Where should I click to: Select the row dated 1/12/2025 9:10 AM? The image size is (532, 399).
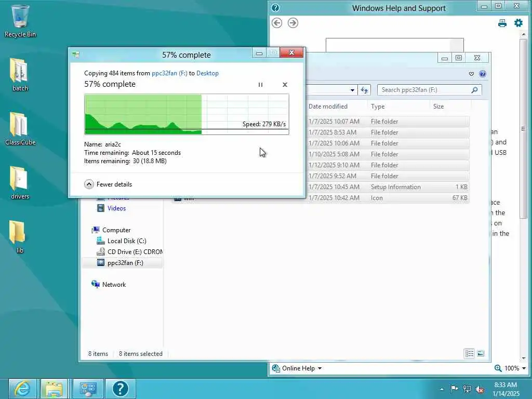[x=388, y=165]
